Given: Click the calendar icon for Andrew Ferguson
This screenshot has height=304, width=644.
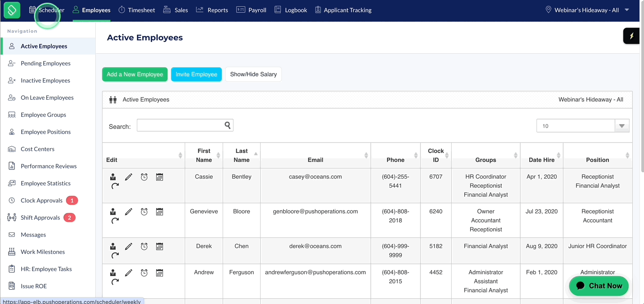Looking at the screenshot, I should coord(159,273).
